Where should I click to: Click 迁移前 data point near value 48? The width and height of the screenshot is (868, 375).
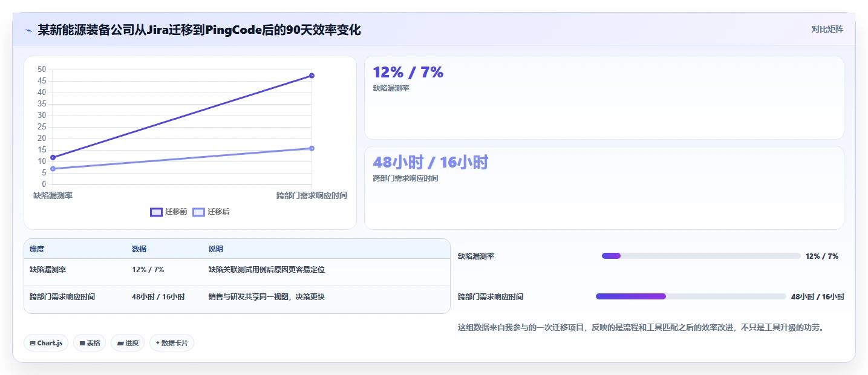pos(312,76)
